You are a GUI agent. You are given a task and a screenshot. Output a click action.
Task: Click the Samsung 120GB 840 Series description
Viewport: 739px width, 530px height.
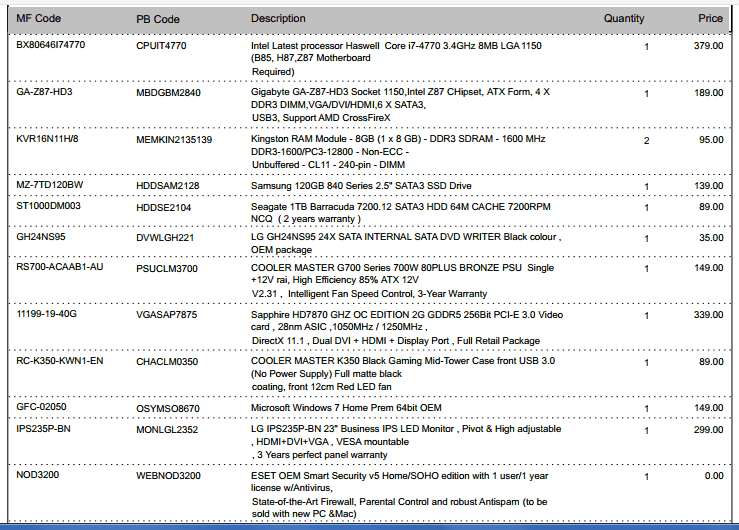pos(361,186)
